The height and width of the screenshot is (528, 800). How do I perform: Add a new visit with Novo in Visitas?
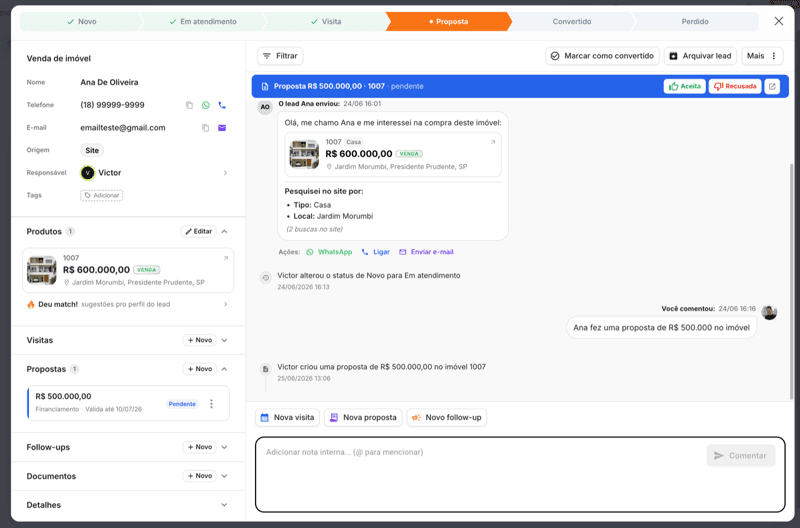tap(199, 340)
